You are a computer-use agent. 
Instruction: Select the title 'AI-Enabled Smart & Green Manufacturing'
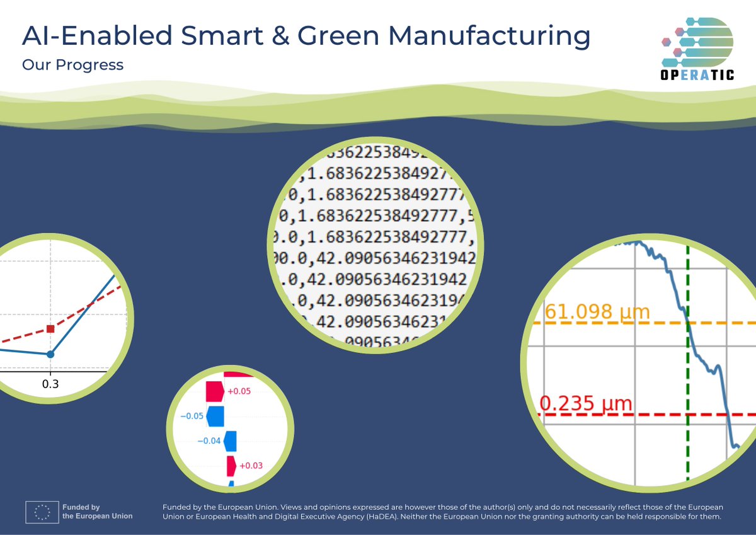(x=306, y=36)
